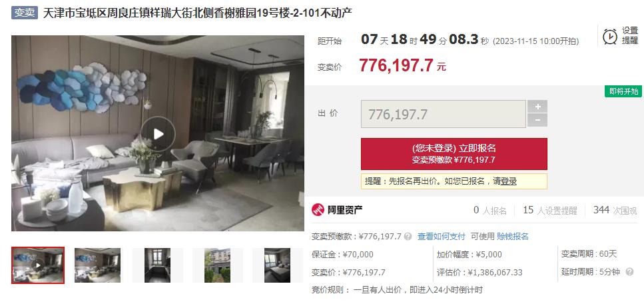This screenshot has height=308, width=644.
Task: Open the 赊钱报名 link
Action: pyautogui.click(x=513, y=237)
